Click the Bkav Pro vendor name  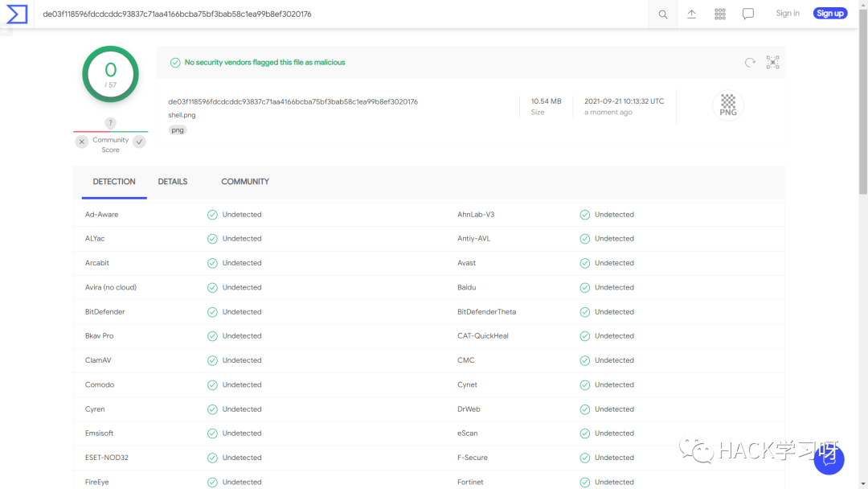point(99,336)
